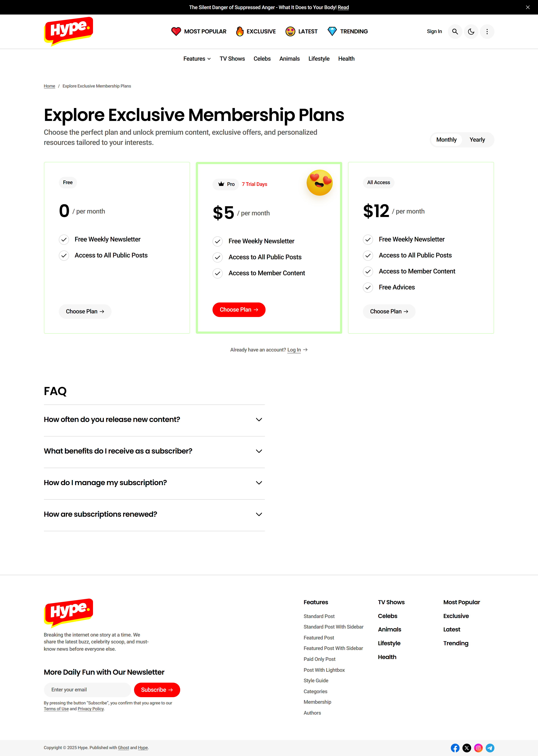Screen dimensions: 538x756
Task: Open the X (Twitter) social icon
Action: click(466, 748)
